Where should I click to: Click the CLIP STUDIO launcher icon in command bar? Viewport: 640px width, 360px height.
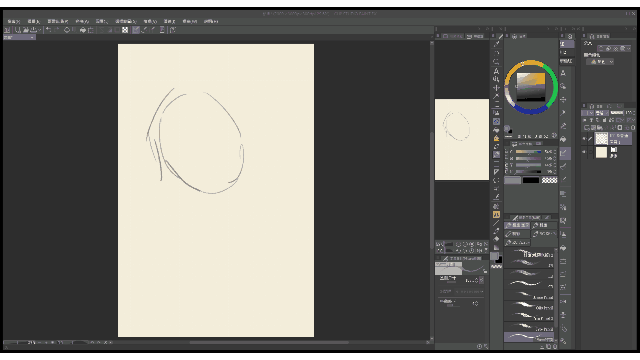coord(7,30)
